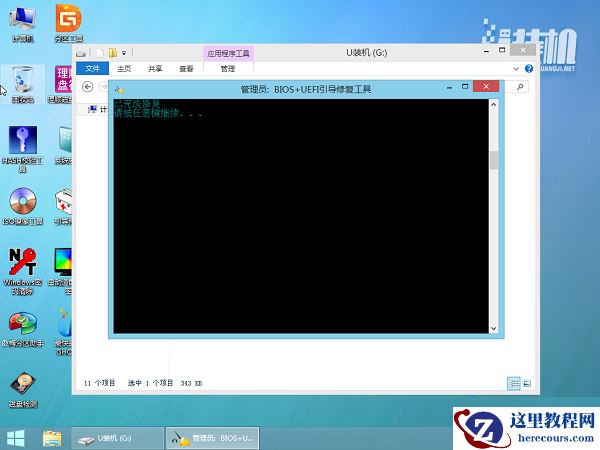Open the hard disk detection desktop icon

[x=23, y=390]
